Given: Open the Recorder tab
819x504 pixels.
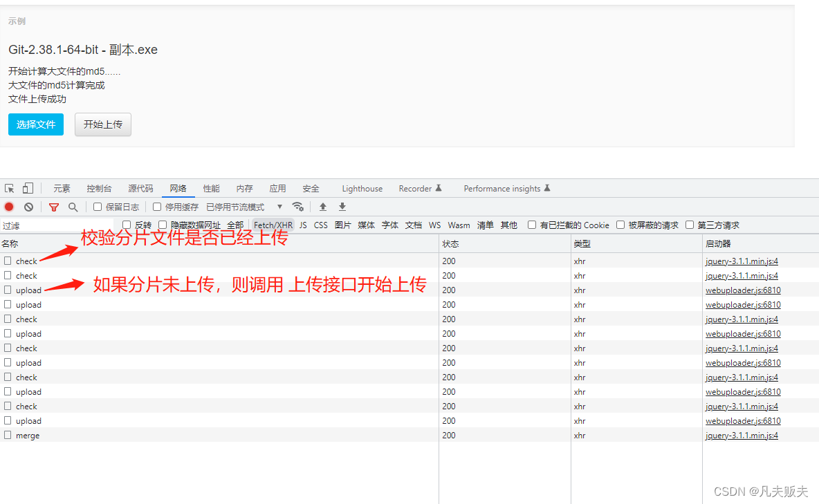Looking at the screenshot, I should (x=420, y=189).
